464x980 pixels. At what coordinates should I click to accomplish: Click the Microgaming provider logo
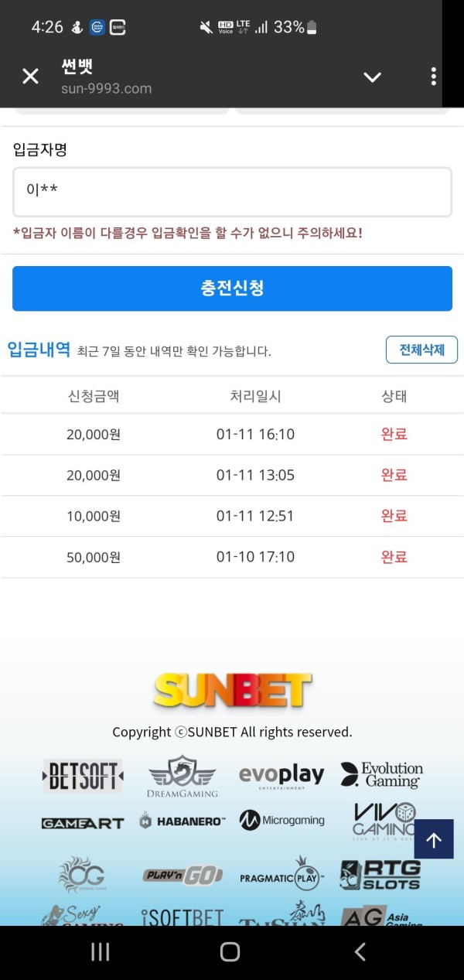click(281, 821)
